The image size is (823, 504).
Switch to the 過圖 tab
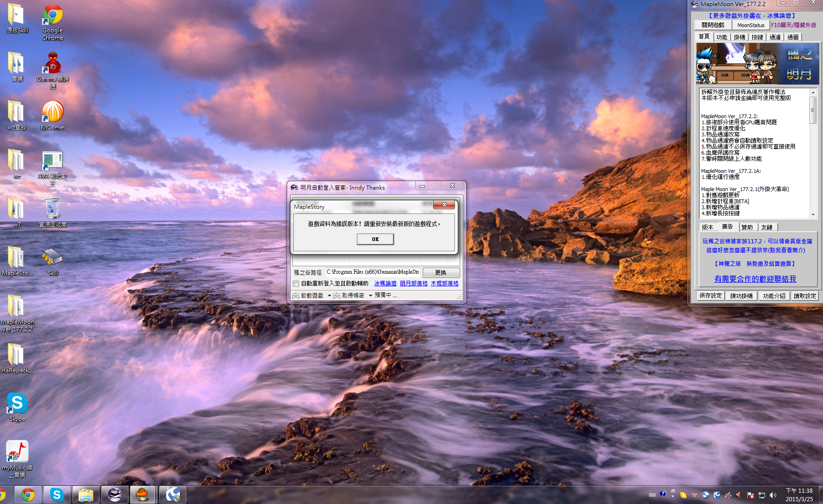793,37
